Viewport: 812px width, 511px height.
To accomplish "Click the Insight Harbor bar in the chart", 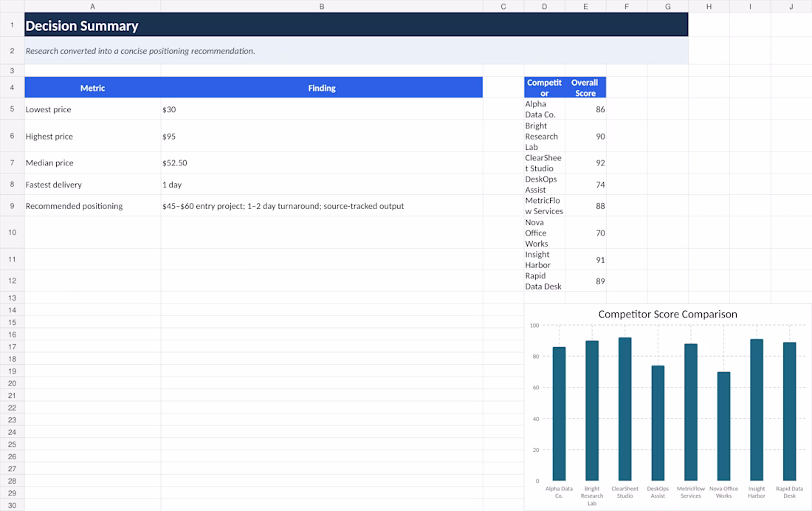I will (x=757, y=410).
